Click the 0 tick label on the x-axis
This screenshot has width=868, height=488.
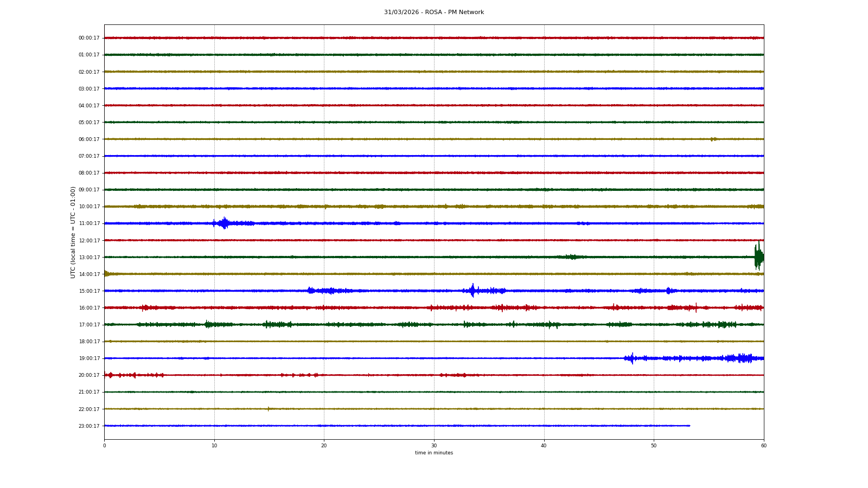pyautogui.click(x=105, y=446)
